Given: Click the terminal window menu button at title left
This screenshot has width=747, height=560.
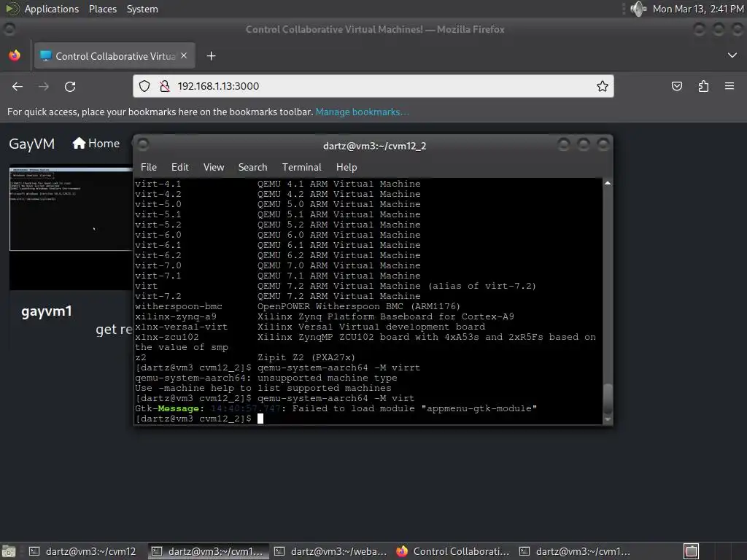Looking at the screenshot, I should pyautogui.click(x=143, y=144).
